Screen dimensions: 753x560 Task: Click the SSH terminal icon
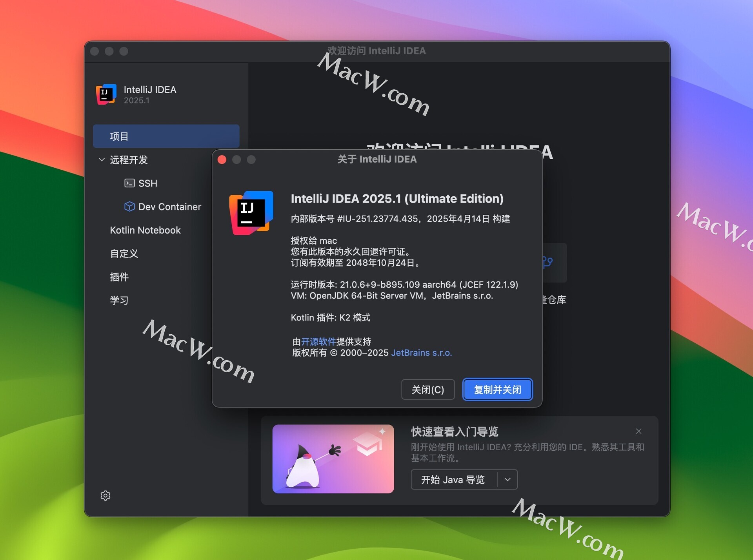(x=129, y=183)
